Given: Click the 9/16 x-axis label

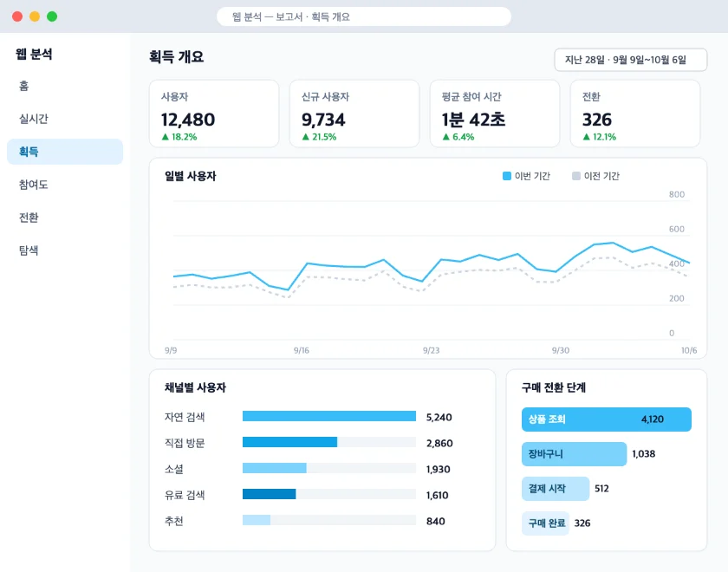Looking at the screenshot, I should click(x=302, y=350).
